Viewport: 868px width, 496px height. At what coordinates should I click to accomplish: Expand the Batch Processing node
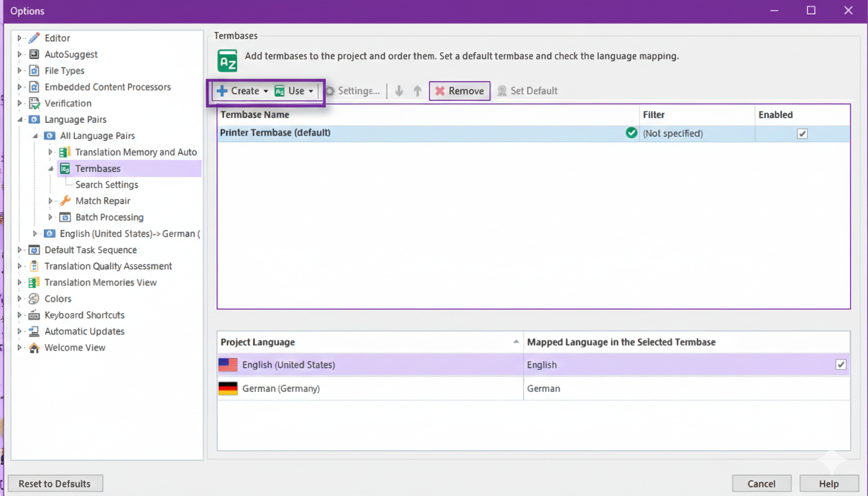50,217
